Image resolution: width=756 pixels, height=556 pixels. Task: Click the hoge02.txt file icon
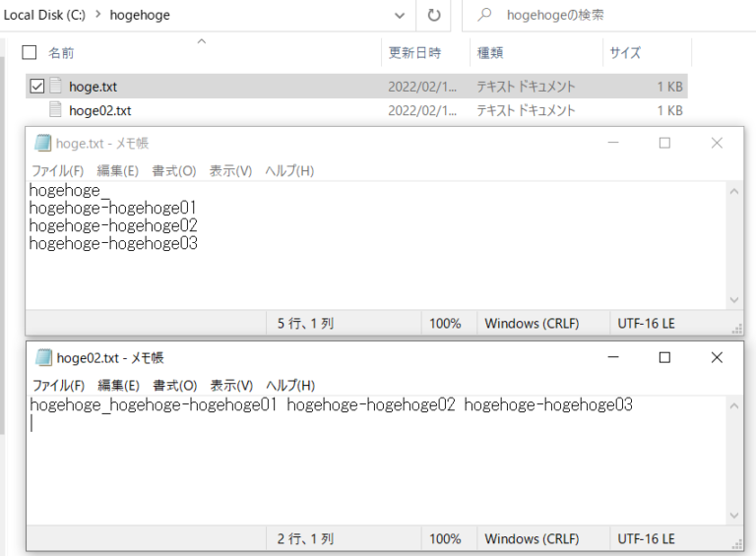56,110
